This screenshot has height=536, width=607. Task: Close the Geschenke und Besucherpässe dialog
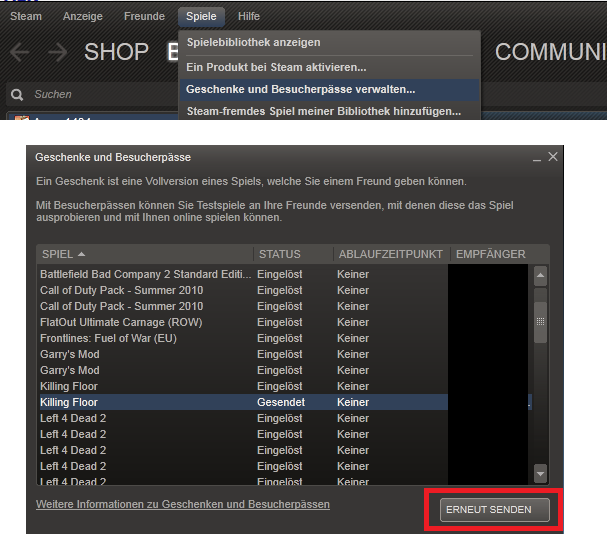553,157
